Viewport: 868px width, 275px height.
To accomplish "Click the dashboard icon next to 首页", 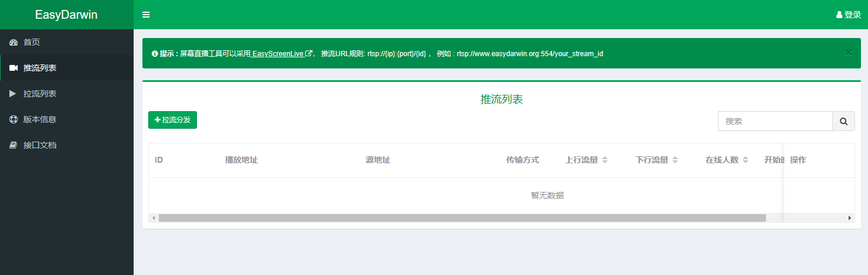I will tap(13, 42).
